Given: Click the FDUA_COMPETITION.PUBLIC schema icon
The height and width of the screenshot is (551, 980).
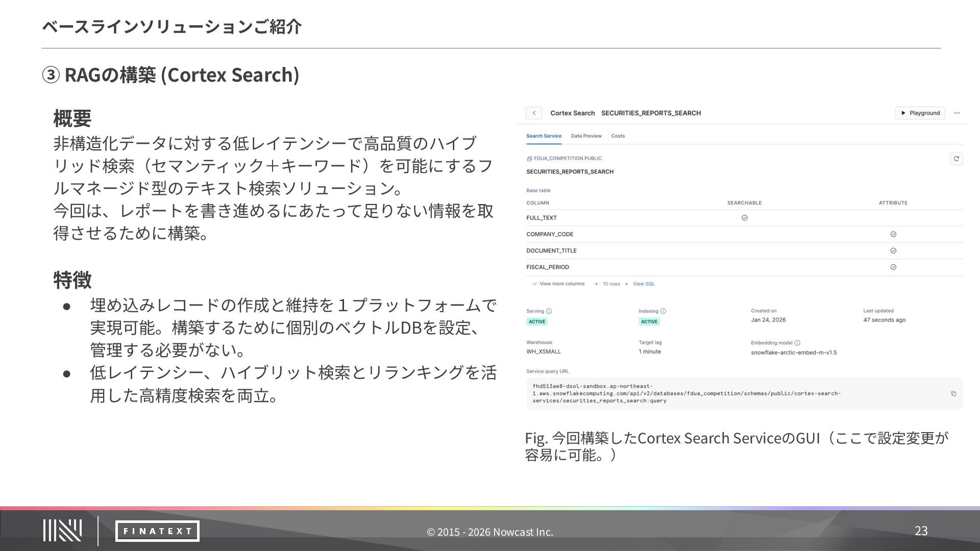Looking at the screenshot, I should tap(529, 159).
